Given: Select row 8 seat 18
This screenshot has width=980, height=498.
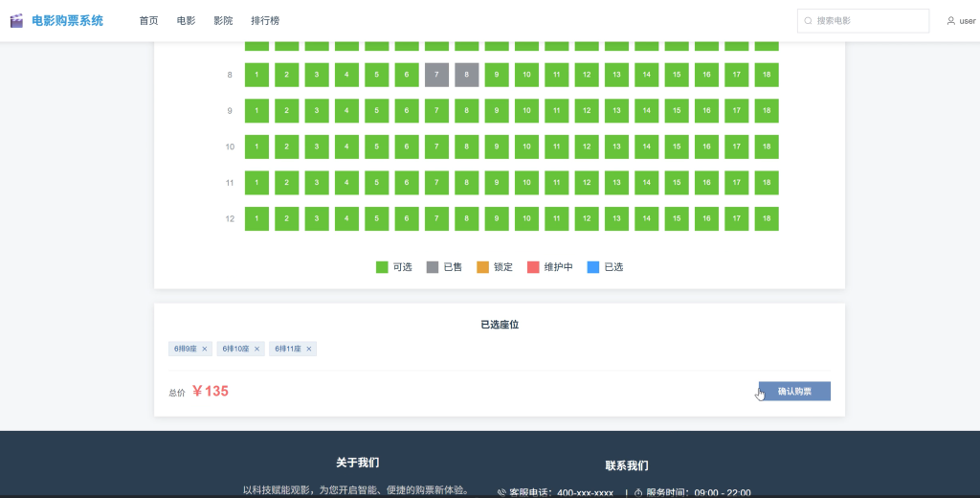Looking at the screenshot, I should (x=767, y=75).
